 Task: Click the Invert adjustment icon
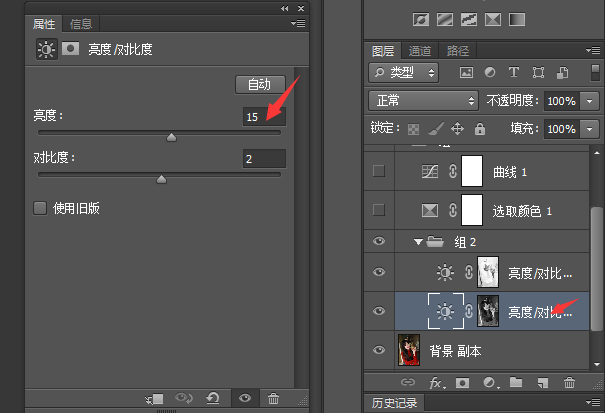pos(421,19)
